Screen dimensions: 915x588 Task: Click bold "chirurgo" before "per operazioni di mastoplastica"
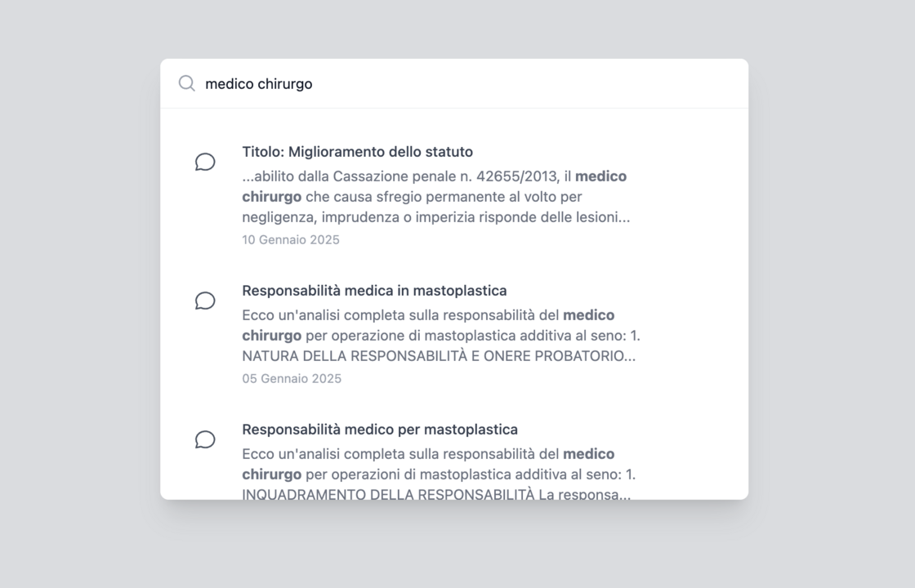[x=272, y=474]
